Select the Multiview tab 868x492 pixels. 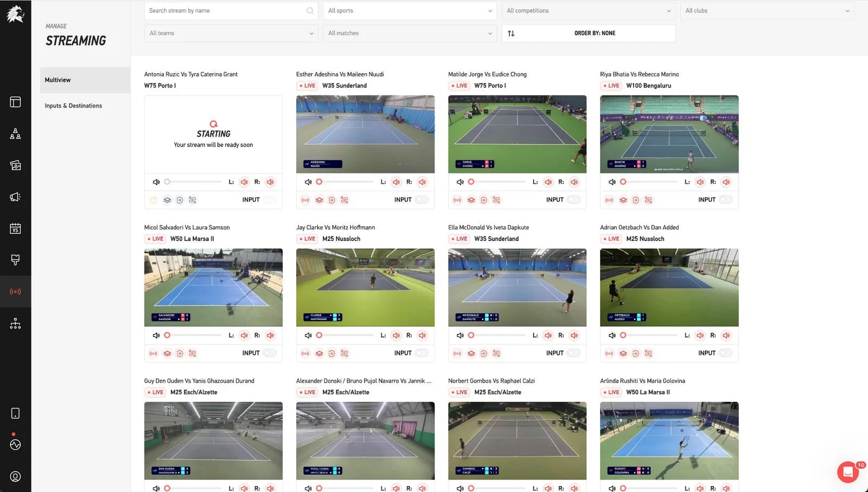85,80
